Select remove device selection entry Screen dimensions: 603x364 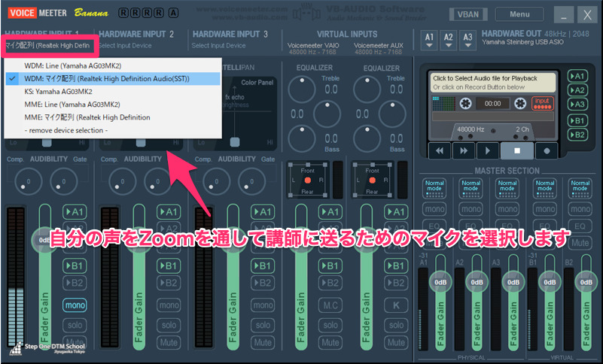click(x=113, y=131)
